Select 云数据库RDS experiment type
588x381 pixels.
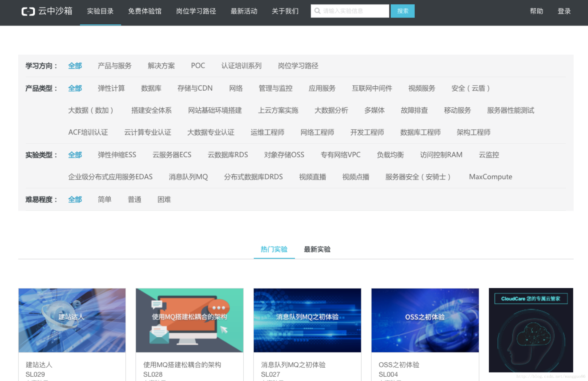point(228,155)
